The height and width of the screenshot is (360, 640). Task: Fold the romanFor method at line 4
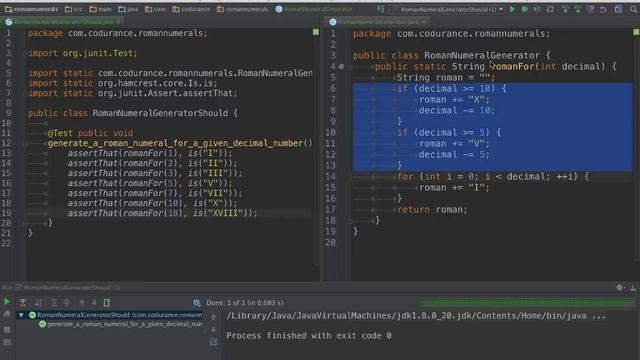coord(350,67)
